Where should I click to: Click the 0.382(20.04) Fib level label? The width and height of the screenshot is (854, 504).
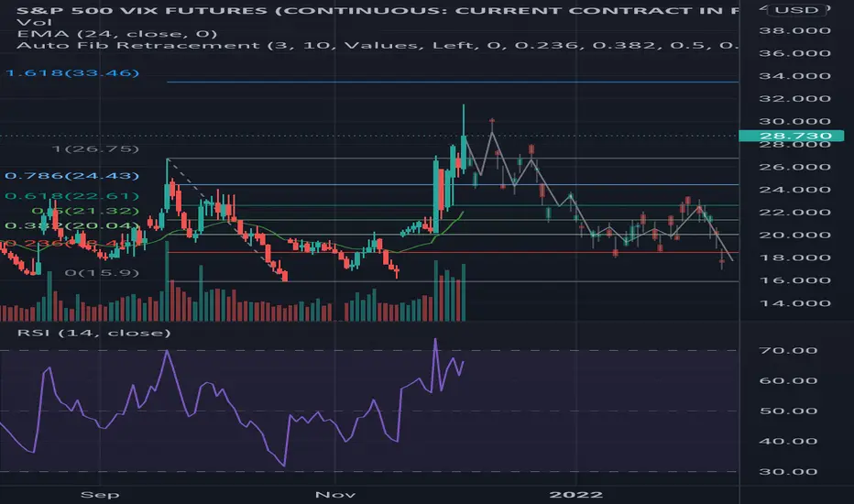click(x=71, y=225)
